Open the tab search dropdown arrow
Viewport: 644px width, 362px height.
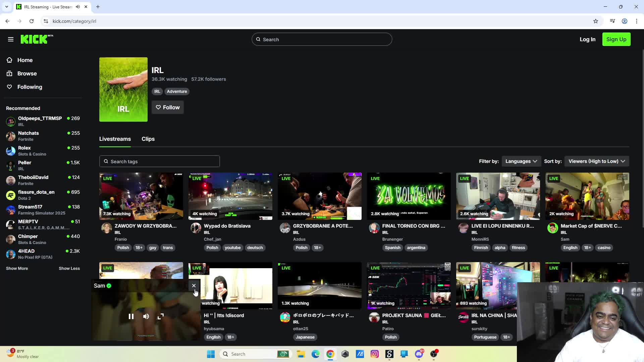[x=6, y=7]
